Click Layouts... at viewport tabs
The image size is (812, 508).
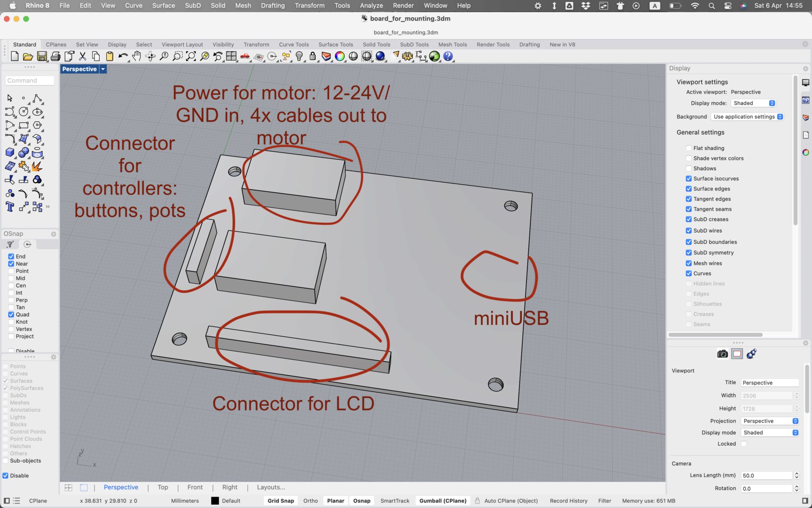pyautogui.click(x=271, y=488)
